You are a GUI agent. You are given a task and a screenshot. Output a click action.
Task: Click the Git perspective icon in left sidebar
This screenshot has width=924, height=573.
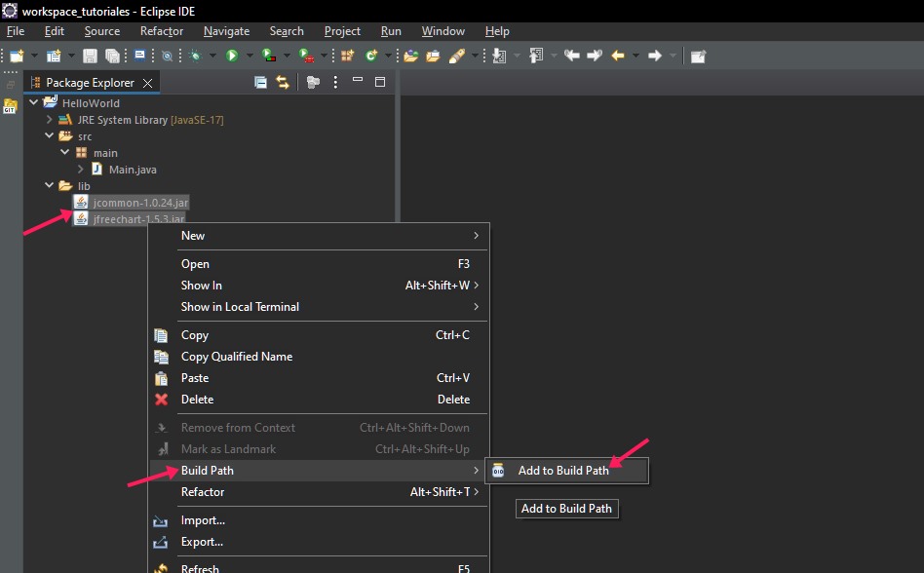tap(10, 107)
